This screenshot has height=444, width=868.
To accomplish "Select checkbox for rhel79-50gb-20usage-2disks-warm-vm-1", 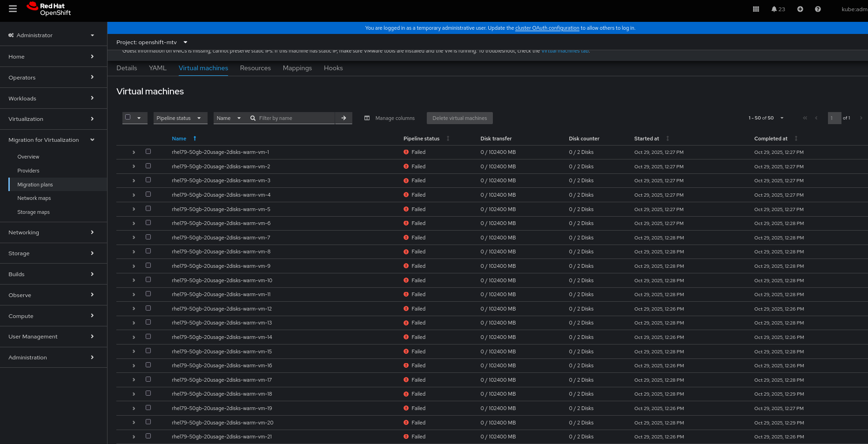I will (148, 152).
